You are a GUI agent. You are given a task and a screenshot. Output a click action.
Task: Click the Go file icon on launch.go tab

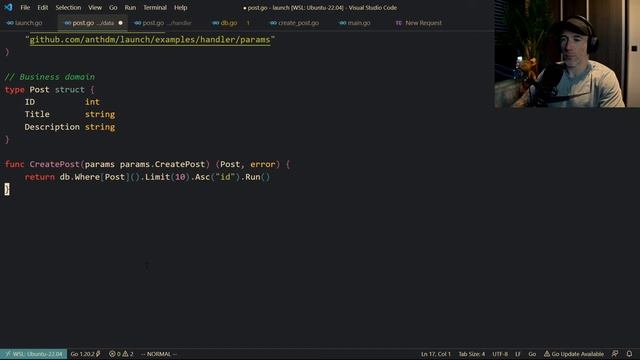[x=10, y=23]
